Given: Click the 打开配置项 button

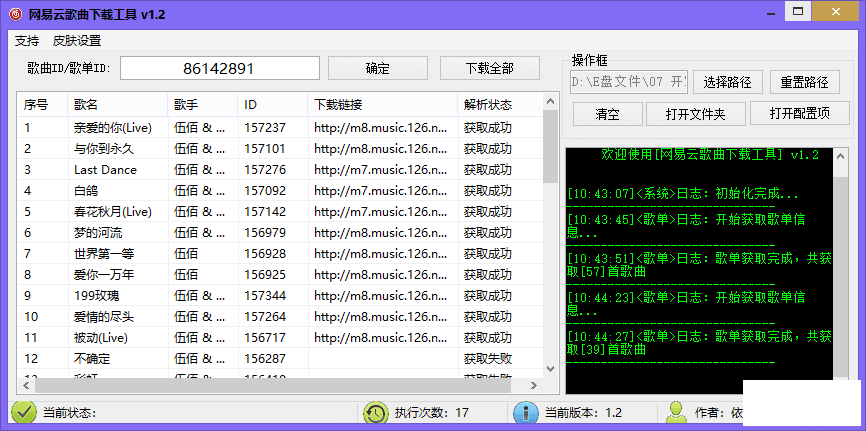Looking at the screenshot, I should coord(800,113).
